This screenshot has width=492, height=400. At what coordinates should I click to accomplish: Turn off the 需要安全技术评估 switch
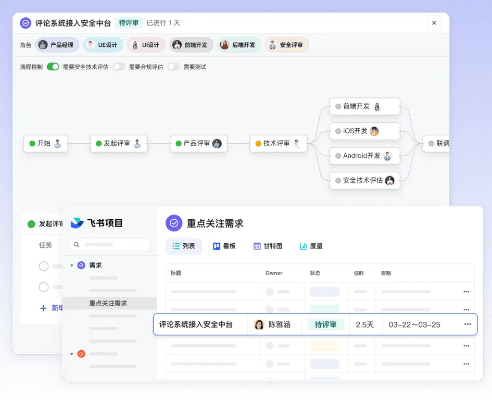coord(53,67)
